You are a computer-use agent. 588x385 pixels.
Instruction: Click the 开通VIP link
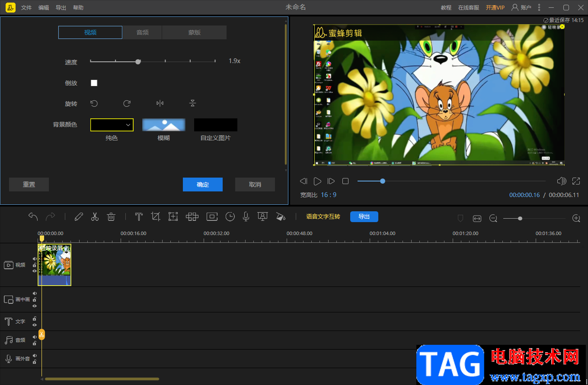click(x=495, y=8)
